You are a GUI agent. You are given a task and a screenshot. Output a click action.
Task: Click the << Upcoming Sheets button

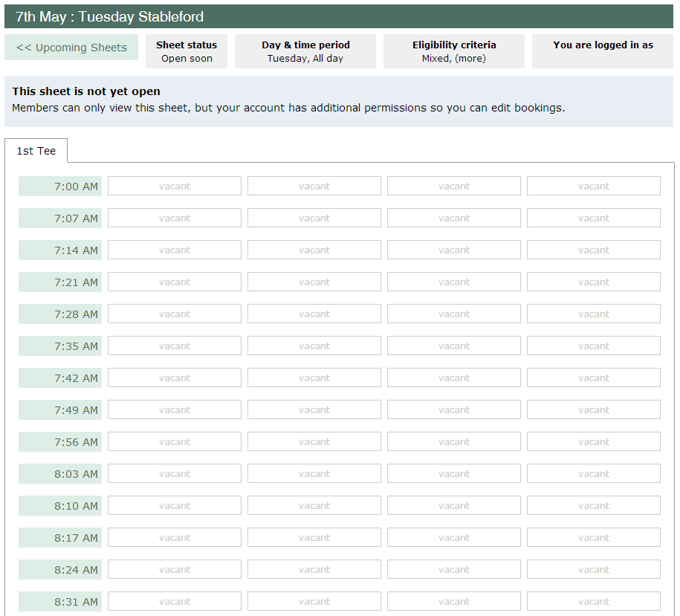pyautogui.click(x=71, y=47)
